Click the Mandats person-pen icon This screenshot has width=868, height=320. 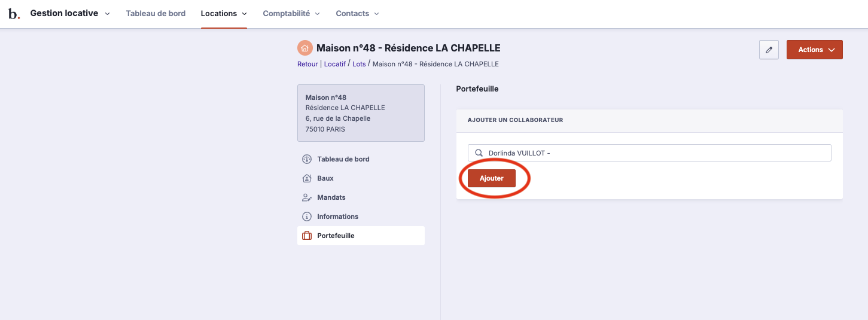point(307,197)
